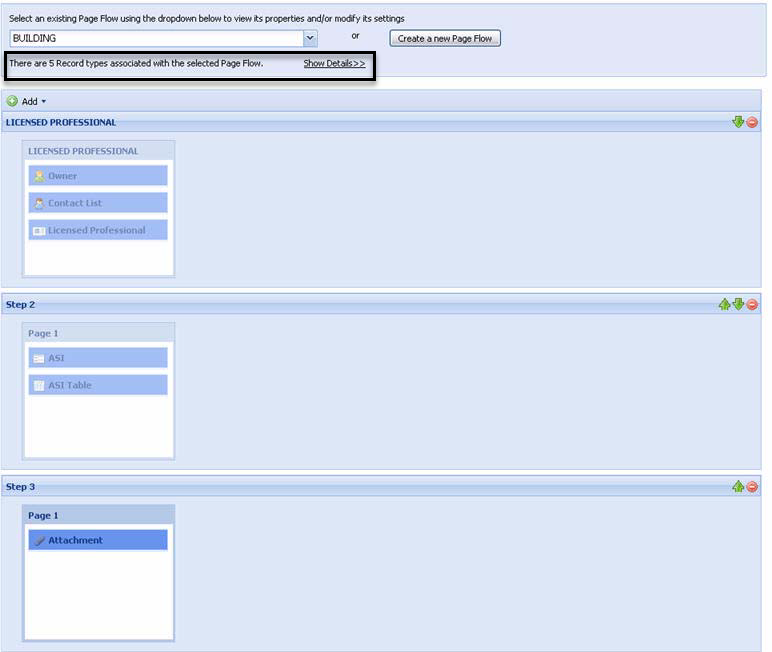Delete Step 2 with red icon

click(x=752, y=304)
